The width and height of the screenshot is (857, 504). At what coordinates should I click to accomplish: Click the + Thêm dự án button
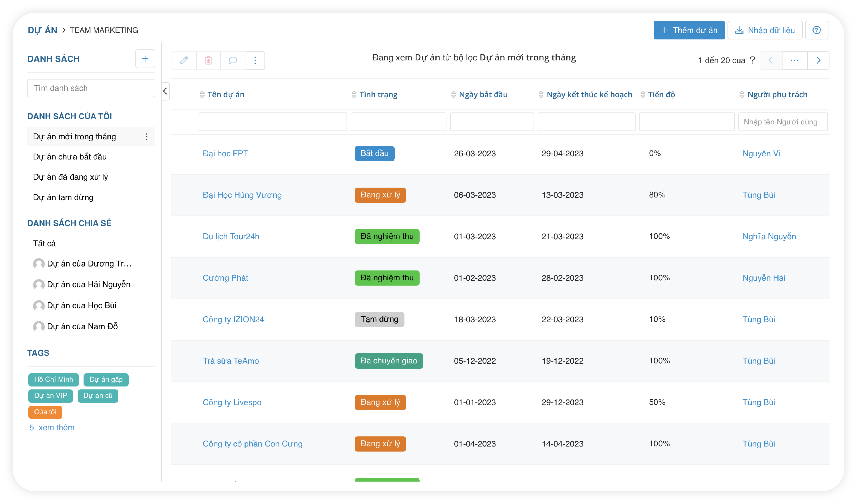pyautogui.click(x=689, y=29)
